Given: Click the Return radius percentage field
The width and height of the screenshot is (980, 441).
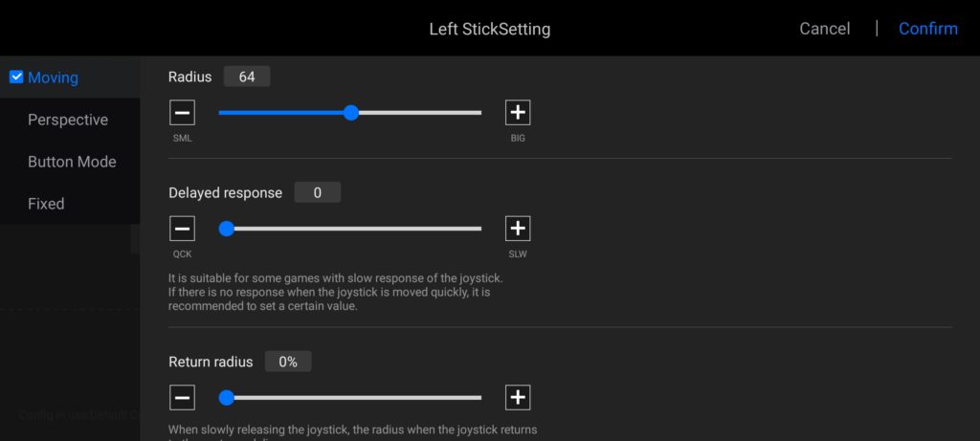Looking at the screenshot, I should [x=288, y=362].
